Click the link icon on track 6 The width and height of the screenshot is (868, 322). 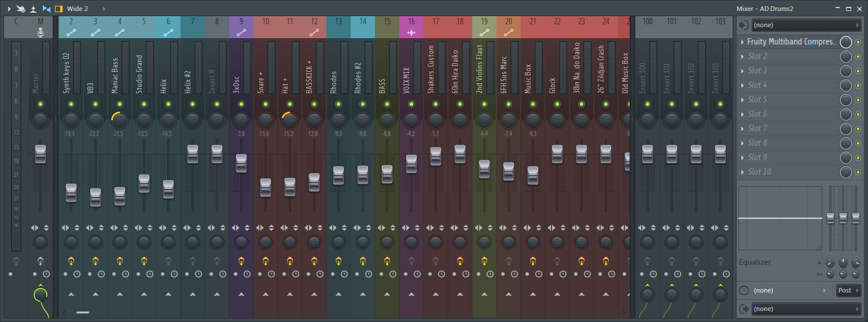168,33
